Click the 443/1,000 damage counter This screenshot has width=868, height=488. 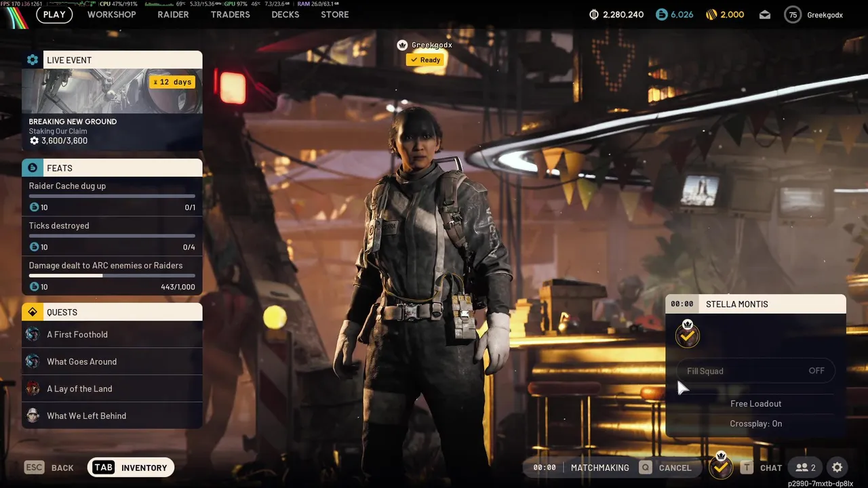click(178, 287)
